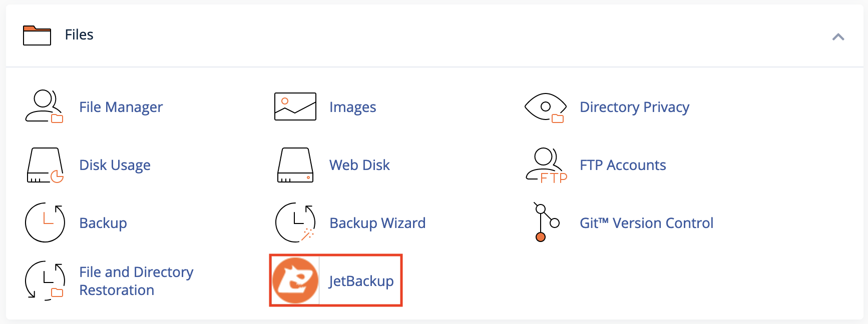Open the Backup Wizard text link
The image size is (868, 324).
[377, 223]
